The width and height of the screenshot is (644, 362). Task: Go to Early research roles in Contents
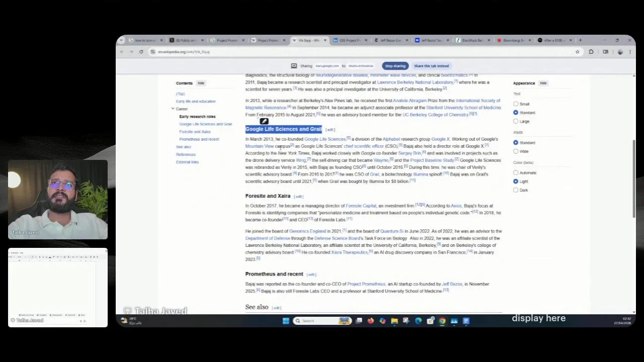(x=197, y=117)
